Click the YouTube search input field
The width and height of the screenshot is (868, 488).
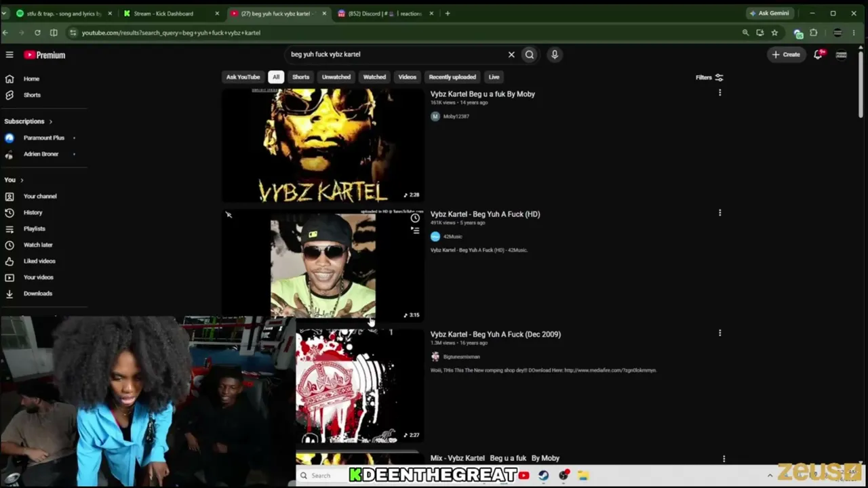point(397,54)
